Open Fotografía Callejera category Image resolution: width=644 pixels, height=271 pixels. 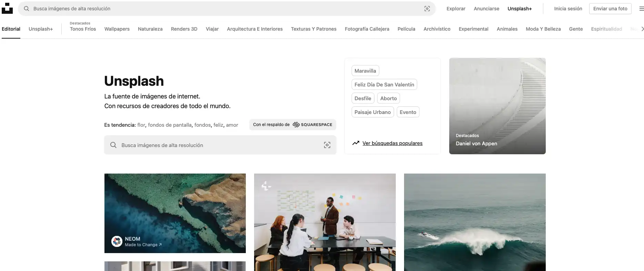367,29
